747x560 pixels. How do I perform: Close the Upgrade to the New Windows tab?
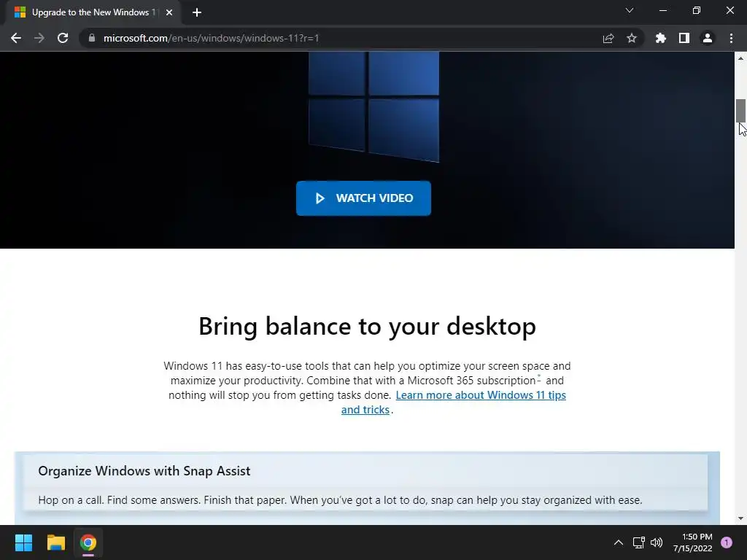169,12
